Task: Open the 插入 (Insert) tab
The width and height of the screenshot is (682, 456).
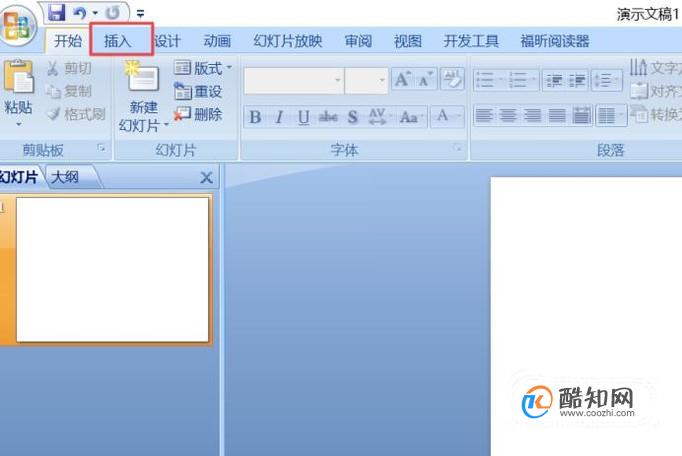Action: (117, 41)
